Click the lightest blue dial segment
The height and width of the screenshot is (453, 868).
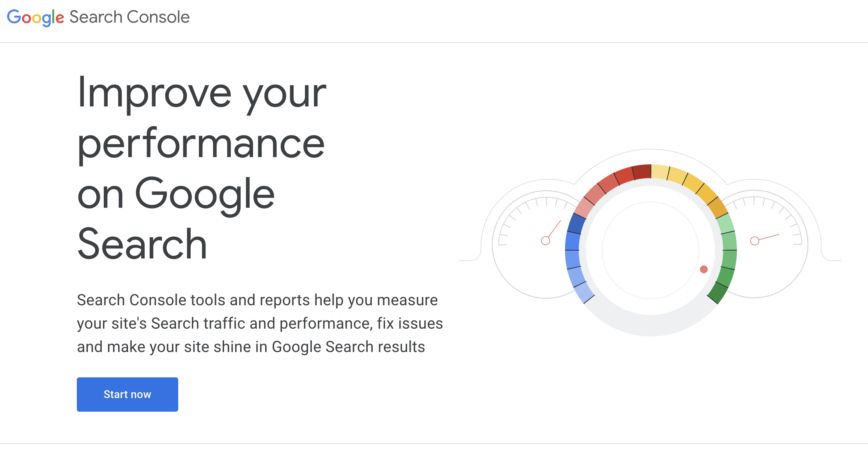[584, 292]
